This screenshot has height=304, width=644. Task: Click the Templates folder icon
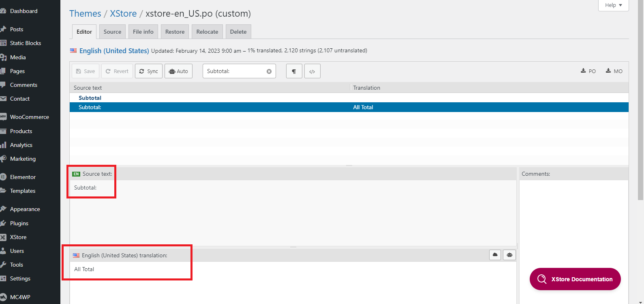click(x=3, y=191)
